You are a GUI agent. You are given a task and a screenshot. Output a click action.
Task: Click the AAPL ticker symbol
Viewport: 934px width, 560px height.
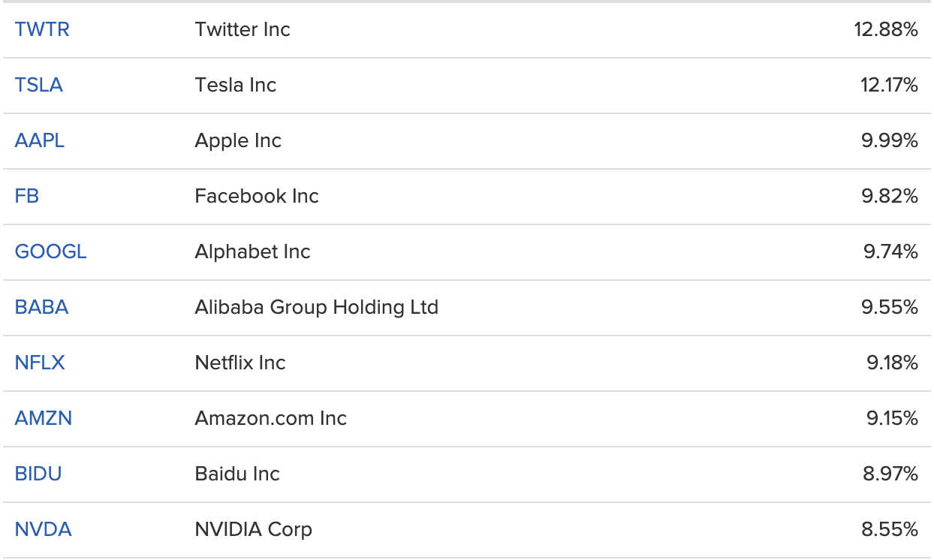40,141
